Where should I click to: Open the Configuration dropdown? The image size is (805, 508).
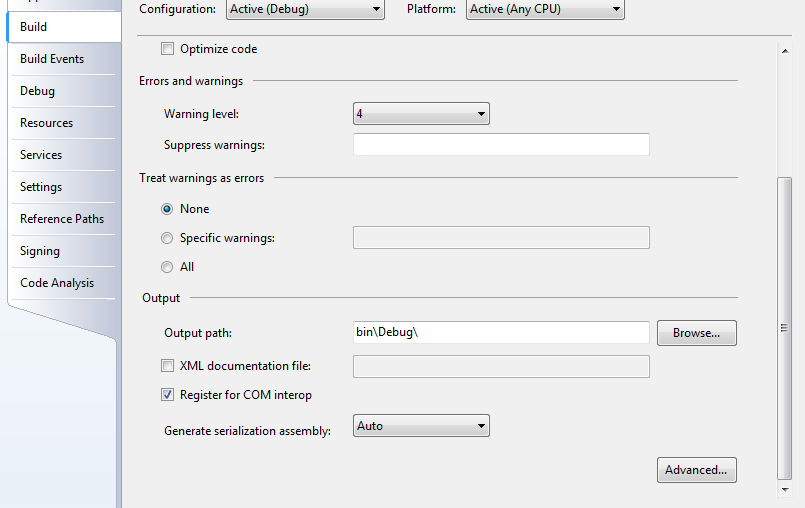[305, 9]
